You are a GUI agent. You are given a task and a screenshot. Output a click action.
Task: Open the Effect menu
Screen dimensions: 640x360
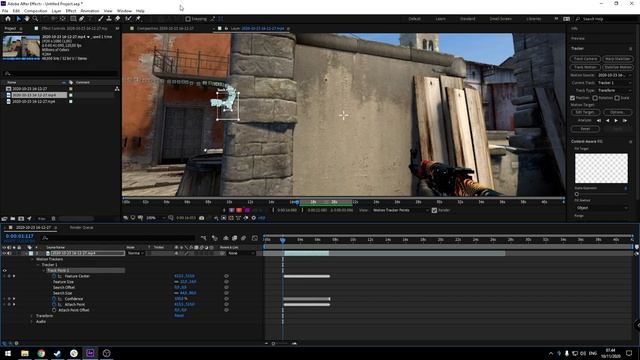71,11
